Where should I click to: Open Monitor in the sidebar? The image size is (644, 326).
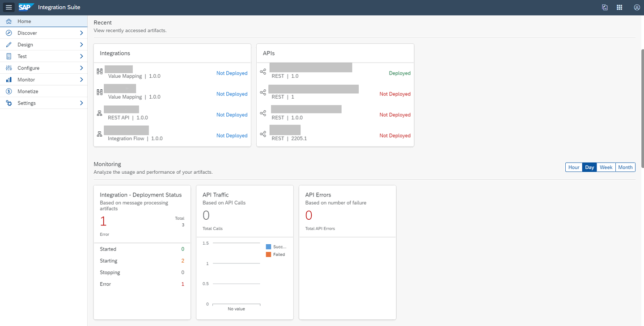(x=44, y=79)
